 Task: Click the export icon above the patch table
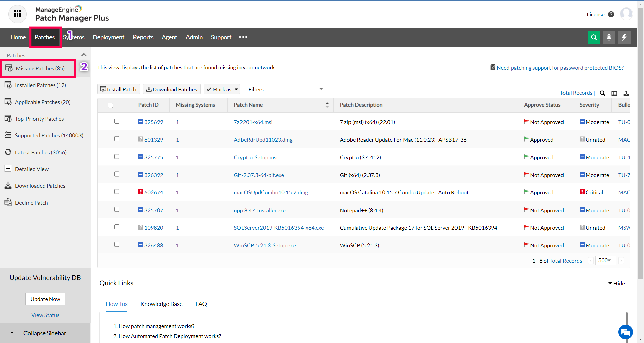tap(627, 93)
